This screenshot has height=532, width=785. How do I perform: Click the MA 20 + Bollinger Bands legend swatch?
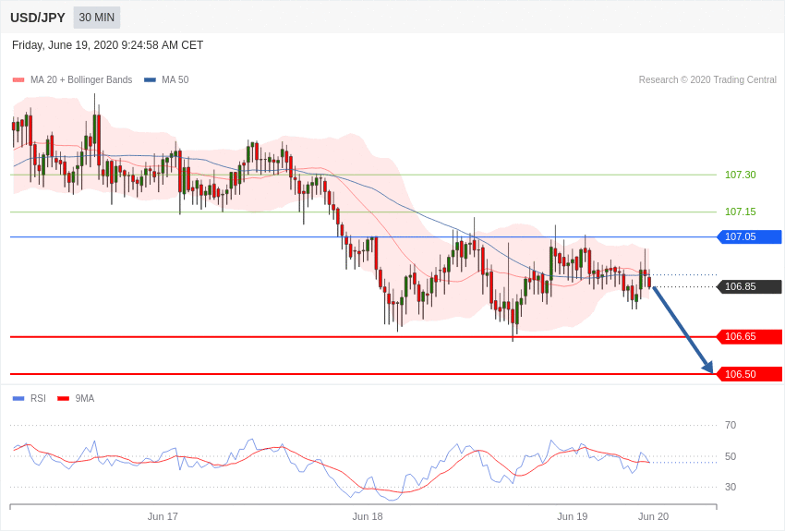tap(18, 79)
